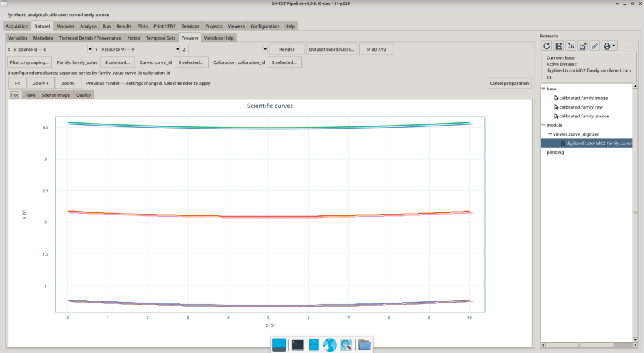The image size is (644, 353).
Task: Click calibrated.family.source dataset icon
Action: (x=556, y=116)
